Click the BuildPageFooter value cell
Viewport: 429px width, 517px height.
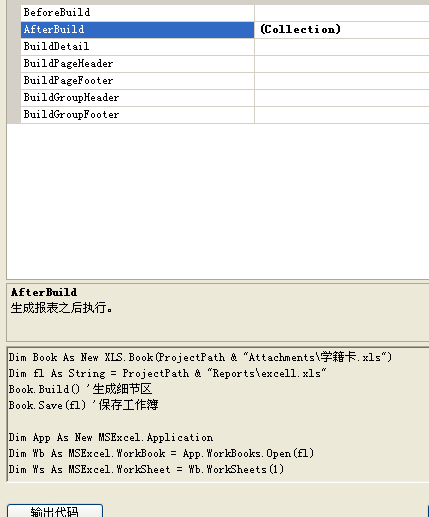coord(342,81)
